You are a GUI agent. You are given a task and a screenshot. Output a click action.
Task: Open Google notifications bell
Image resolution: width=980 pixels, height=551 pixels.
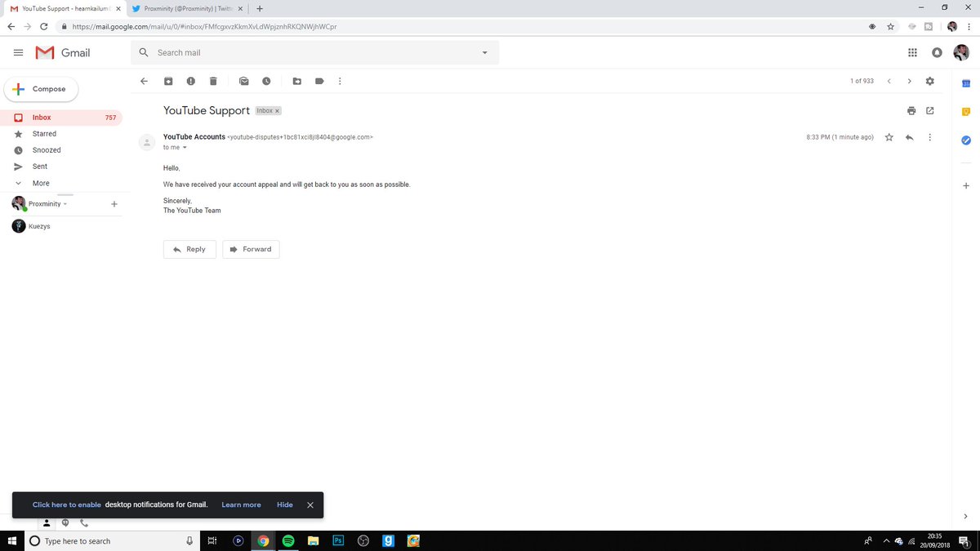click(937, 52)
